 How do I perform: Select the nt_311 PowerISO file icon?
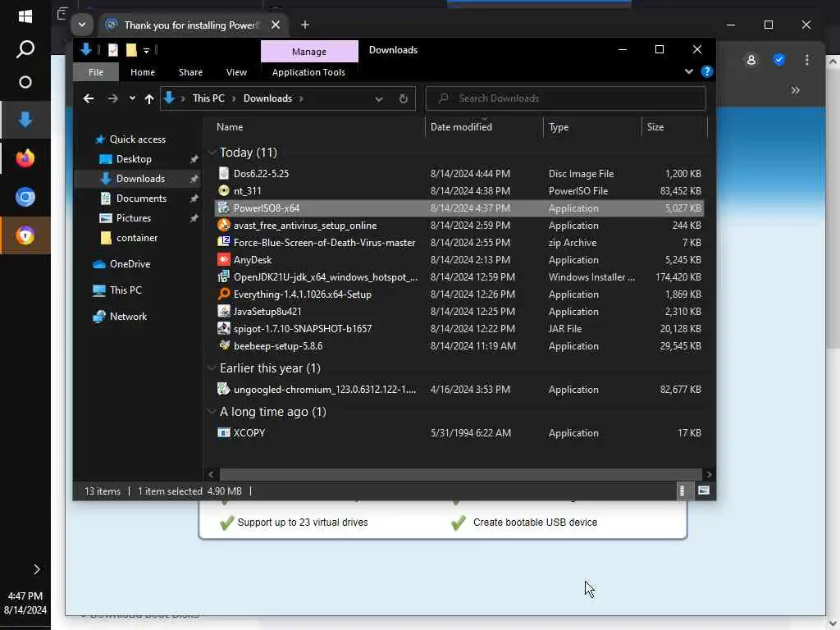(224, 190)
